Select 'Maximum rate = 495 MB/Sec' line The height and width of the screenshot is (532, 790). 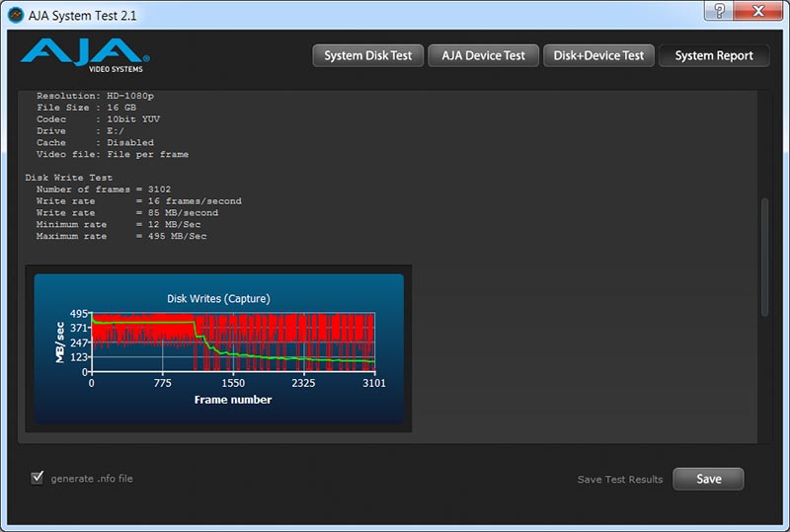[x=121, y=236]
